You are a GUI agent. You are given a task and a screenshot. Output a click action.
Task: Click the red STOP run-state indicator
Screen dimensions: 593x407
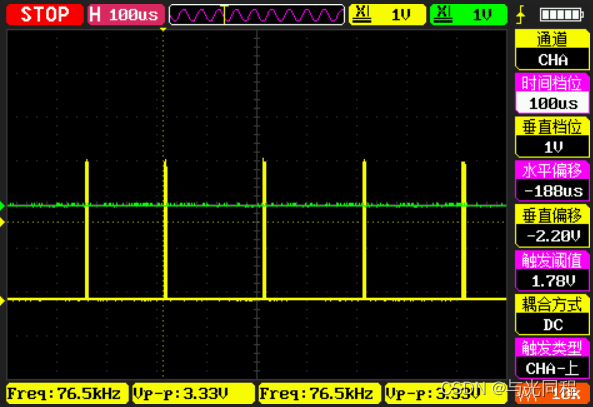pyautogui.click(x=45, y=15)
